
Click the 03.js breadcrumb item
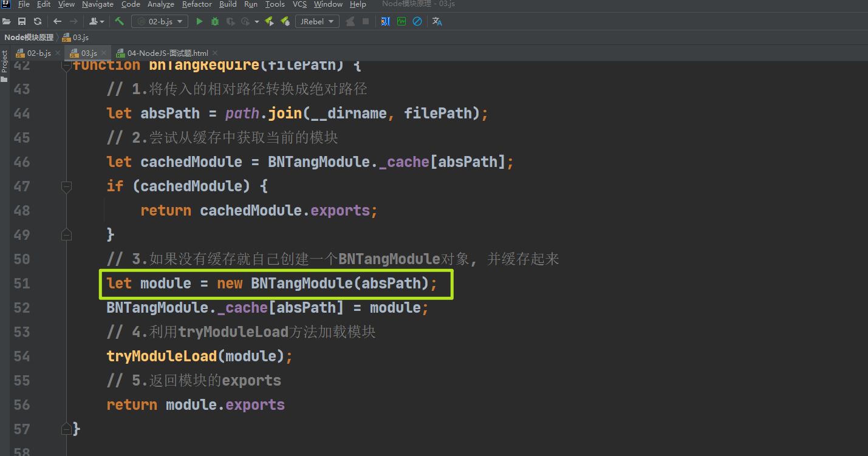pos(75,38)
